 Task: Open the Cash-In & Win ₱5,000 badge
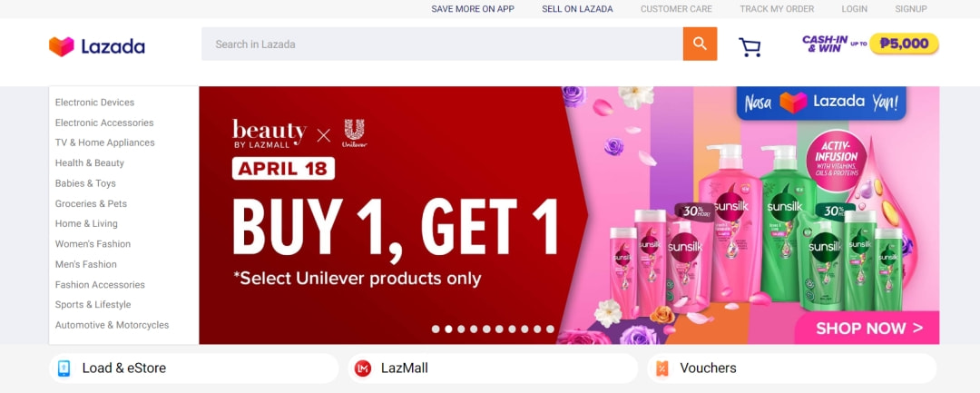click(870, 44)
